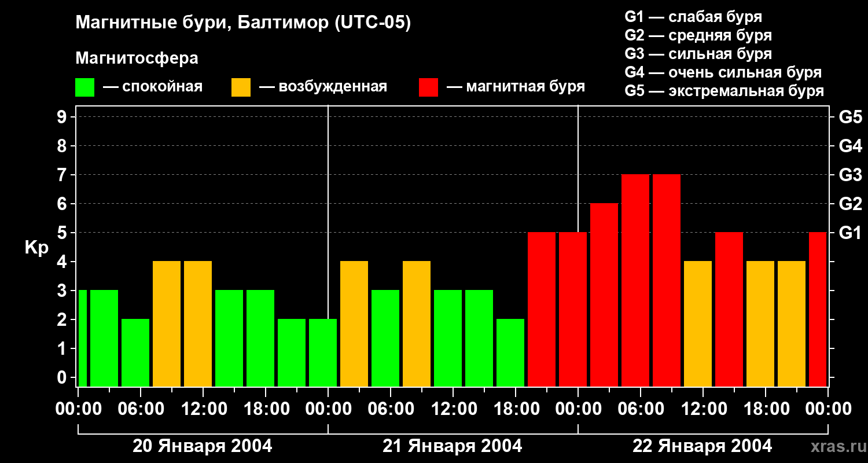Viewport: 868px width, 463px height.
Task: Click the '— спокойная' legend label
Action: pyautogui.click(x=153, y=87)
